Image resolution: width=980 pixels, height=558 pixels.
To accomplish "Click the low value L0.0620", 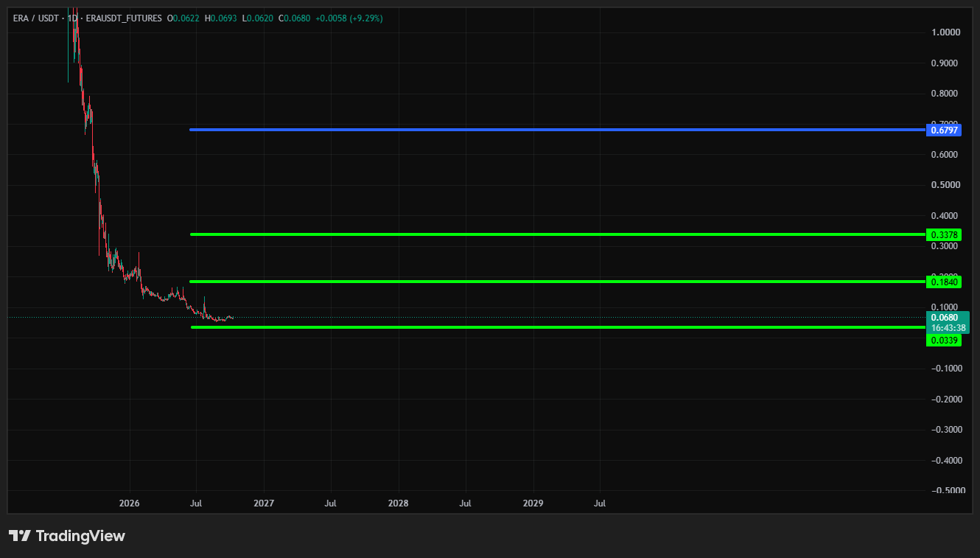I will pos(256,18).
